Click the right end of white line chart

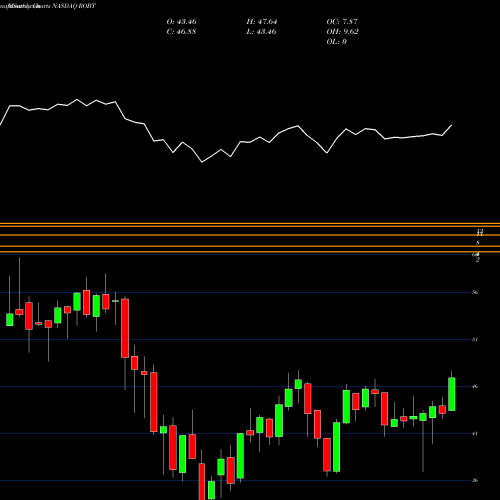point(452,125)
